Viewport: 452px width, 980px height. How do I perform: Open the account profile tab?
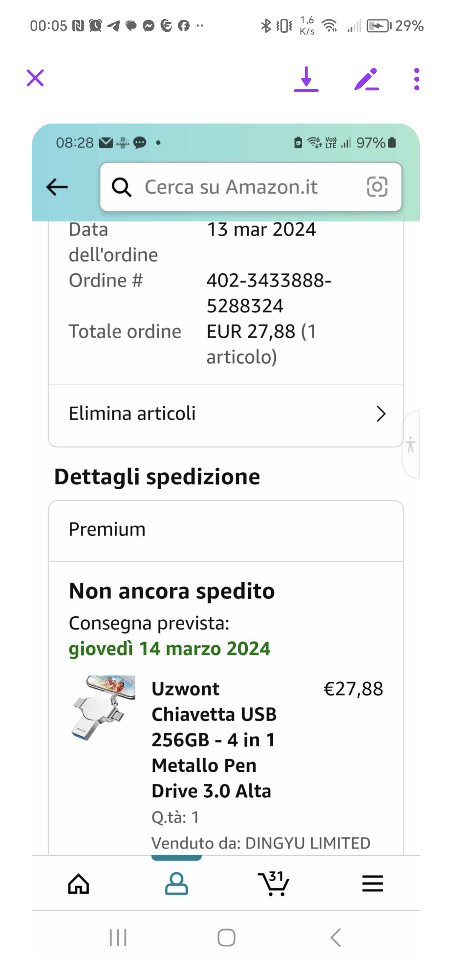point(176,884)
